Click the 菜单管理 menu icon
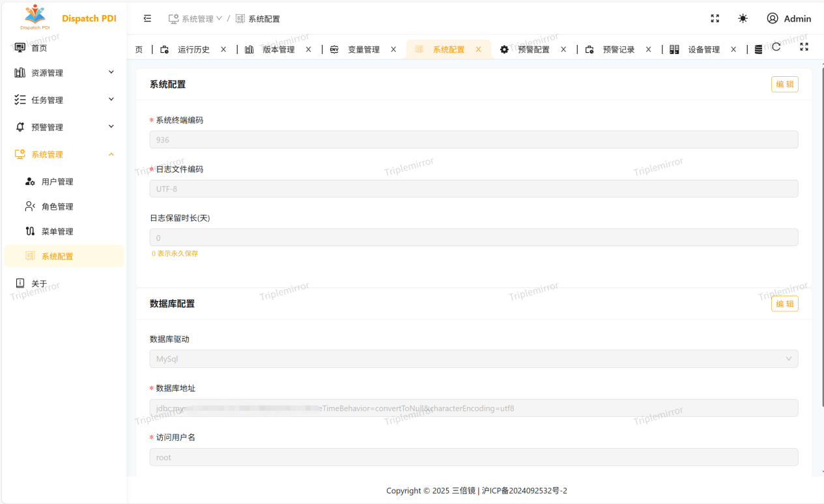The height and width of the screenshot is (504, 824). [x=30, y=231]
